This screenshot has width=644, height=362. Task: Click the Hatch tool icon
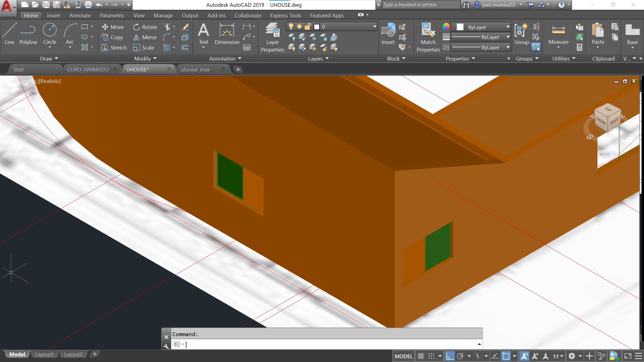coord(85,47)
